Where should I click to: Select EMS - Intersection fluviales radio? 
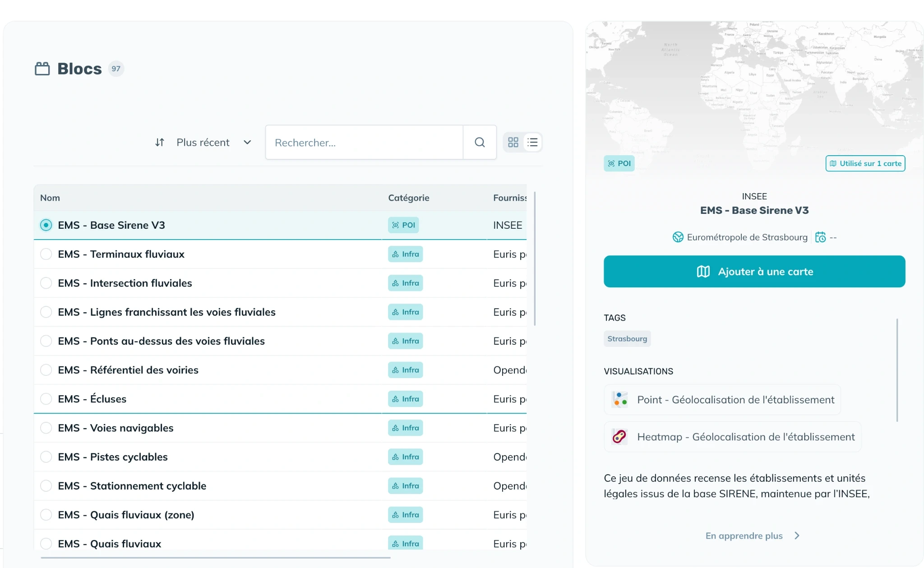[x=46, y=283]
